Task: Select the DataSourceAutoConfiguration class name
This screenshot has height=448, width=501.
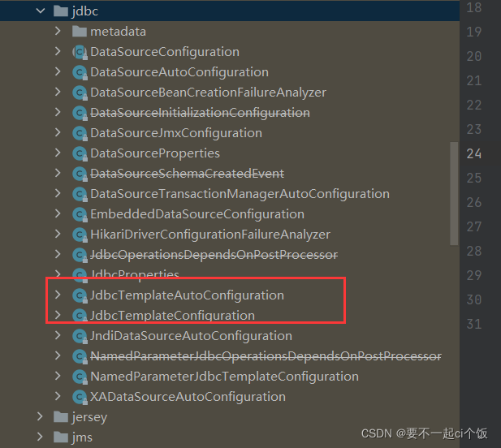Action: 179,72
